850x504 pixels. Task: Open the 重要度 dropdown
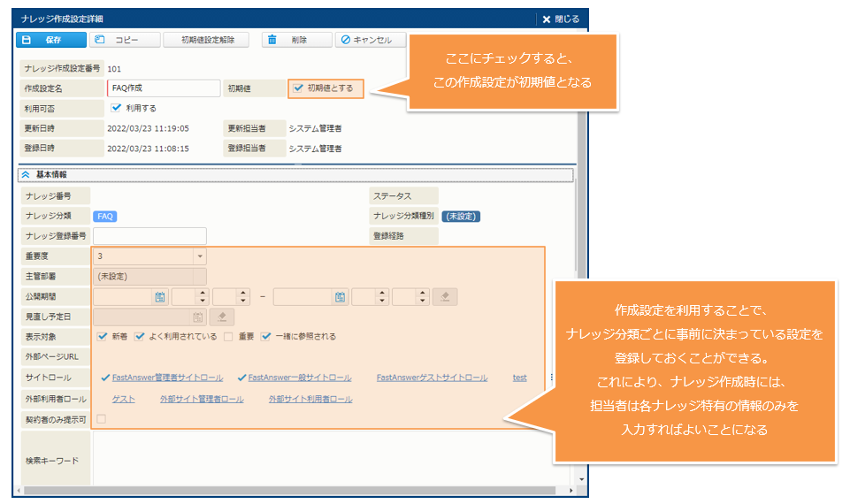click(200, 256)
